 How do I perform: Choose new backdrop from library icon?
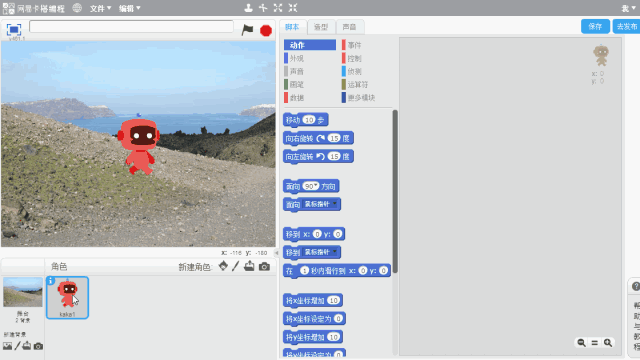(7, 346)
